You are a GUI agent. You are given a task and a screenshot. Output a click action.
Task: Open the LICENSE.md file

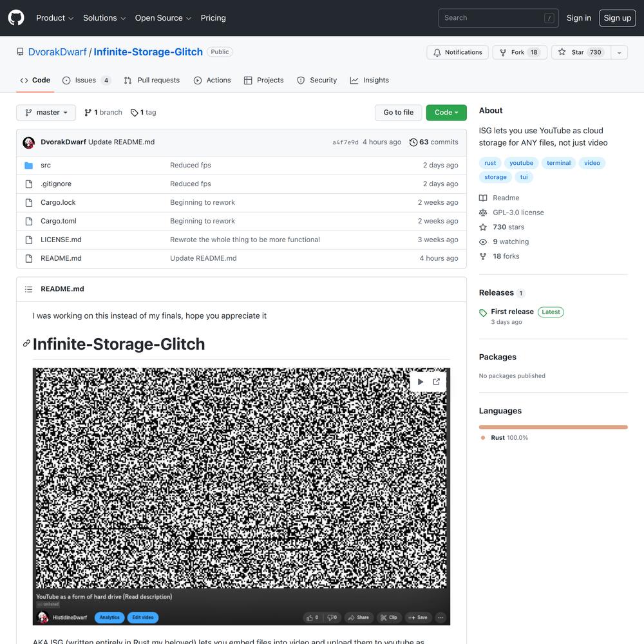pyautogui.click(x=61, y=240)
